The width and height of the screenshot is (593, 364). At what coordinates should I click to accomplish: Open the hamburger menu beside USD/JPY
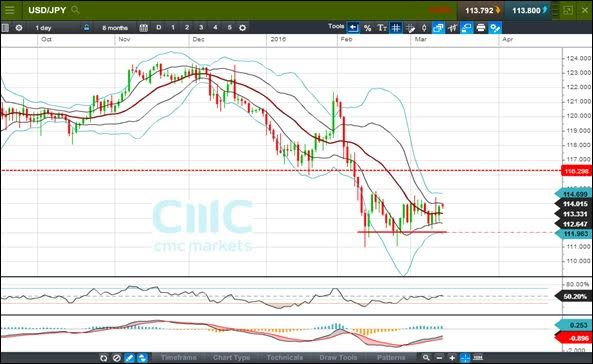click(9, 10)
